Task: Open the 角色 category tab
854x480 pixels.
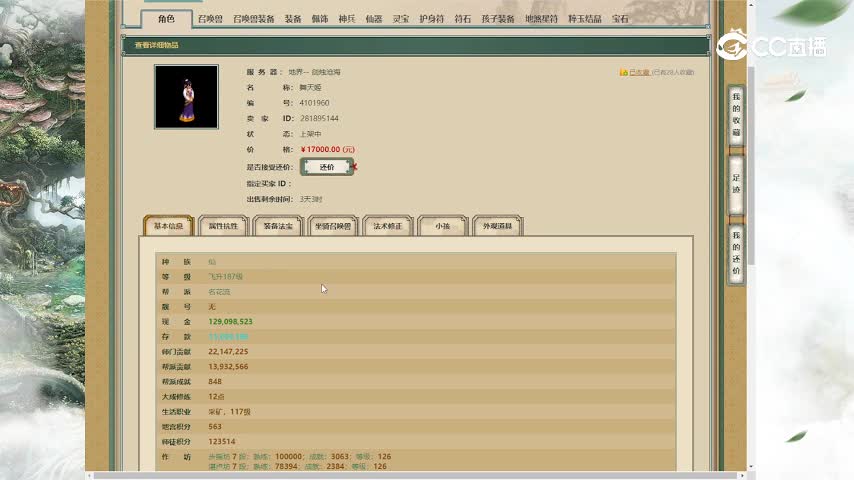Action: [166, 19]
